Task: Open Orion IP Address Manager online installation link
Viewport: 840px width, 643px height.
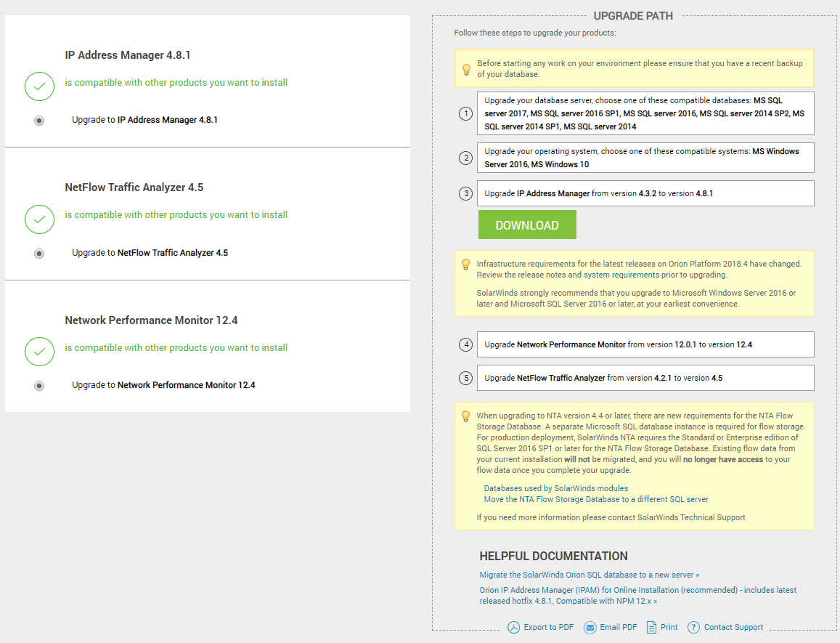Action: [x=638, y=595]
